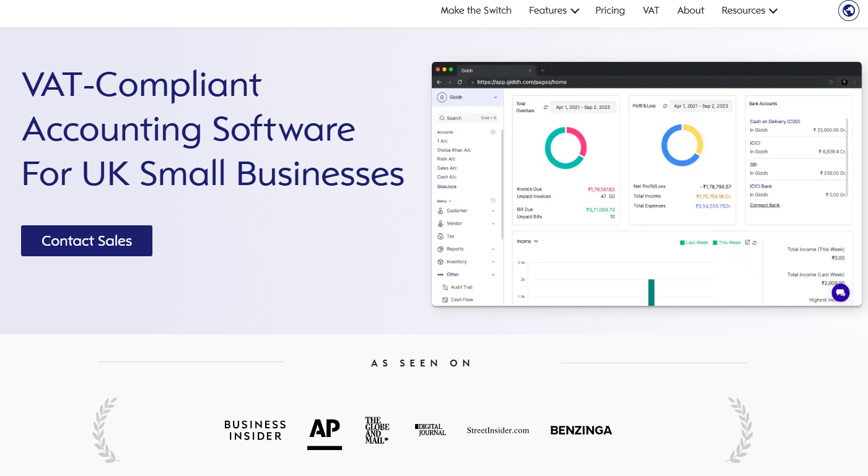The height and width of the screenshot is (476, 868).
Task: Open the chat support bubble
Action: (840, 293)
